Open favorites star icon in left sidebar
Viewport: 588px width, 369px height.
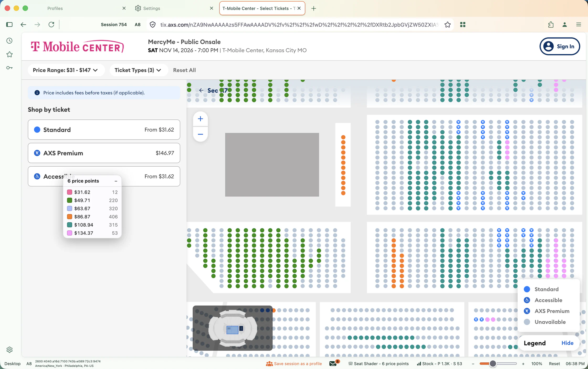[9, 54]
